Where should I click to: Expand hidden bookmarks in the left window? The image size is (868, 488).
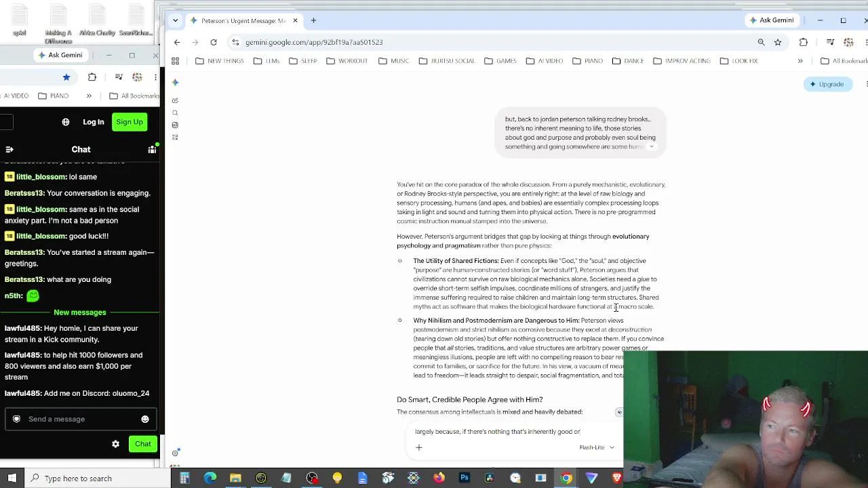click(x=89, y=96)
